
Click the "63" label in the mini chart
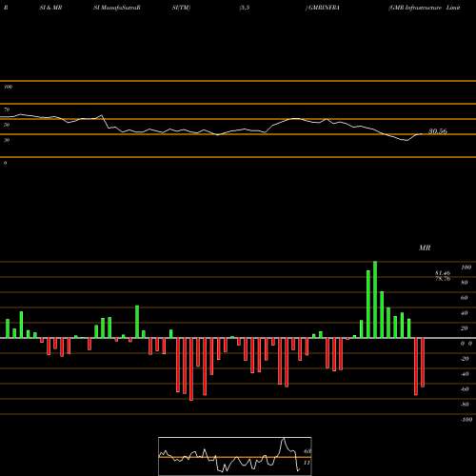click(x=307, y=451)
